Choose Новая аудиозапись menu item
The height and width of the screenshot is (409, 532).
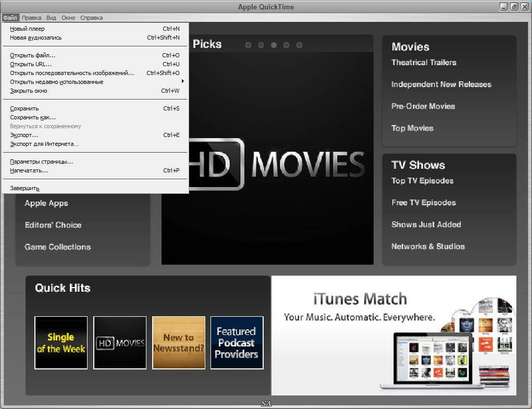95,38
